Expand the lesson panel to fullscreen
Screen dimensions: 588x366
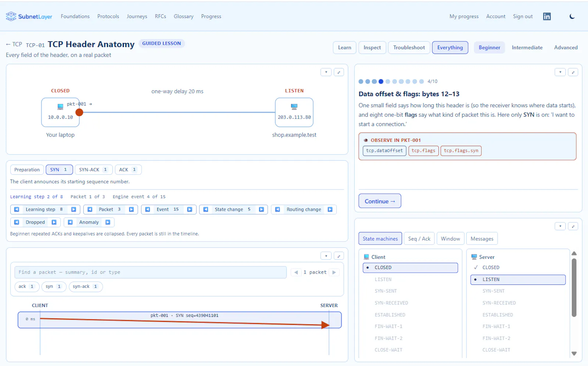(573, 72)
